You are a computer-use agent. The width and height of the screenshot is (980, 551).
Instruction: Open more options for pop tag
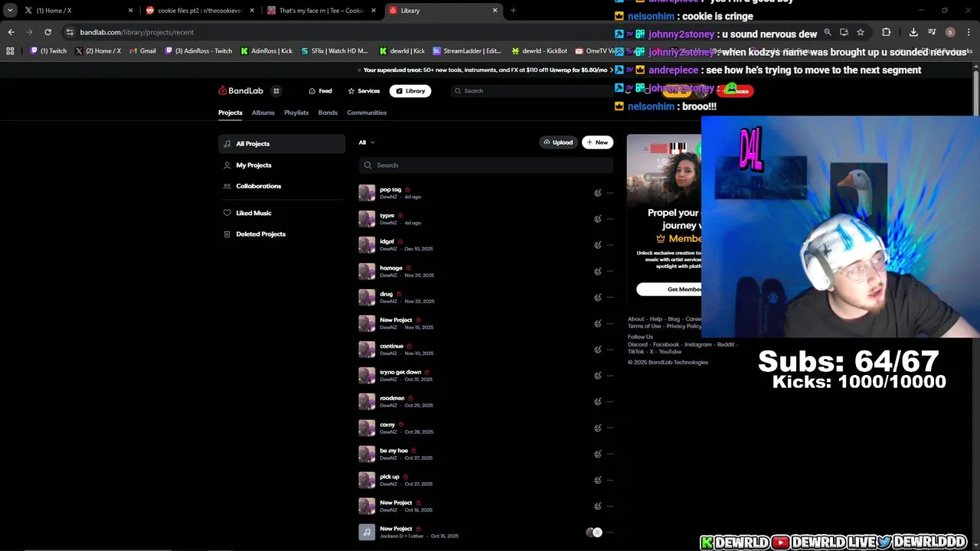click(x=610, y=193)
